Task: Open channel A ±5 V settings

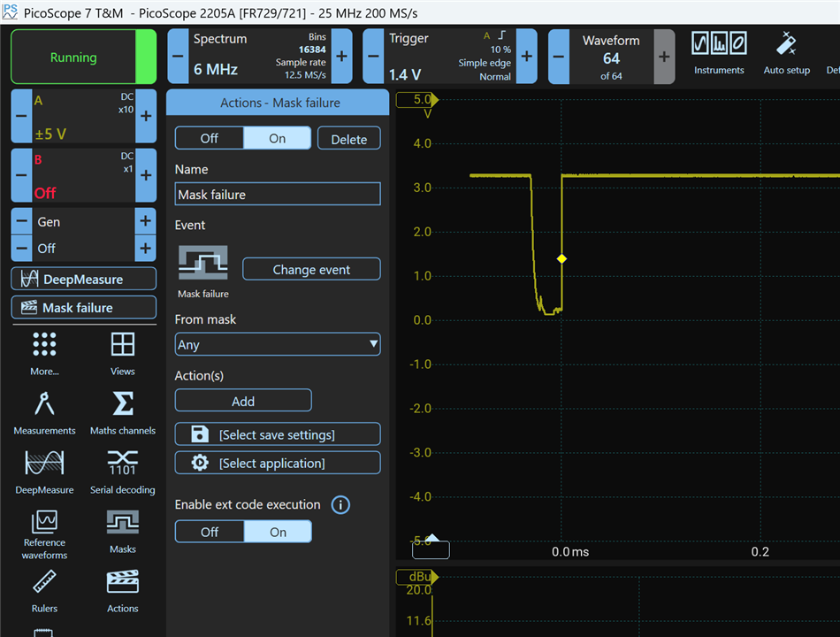Action: [x=84, y=116]
